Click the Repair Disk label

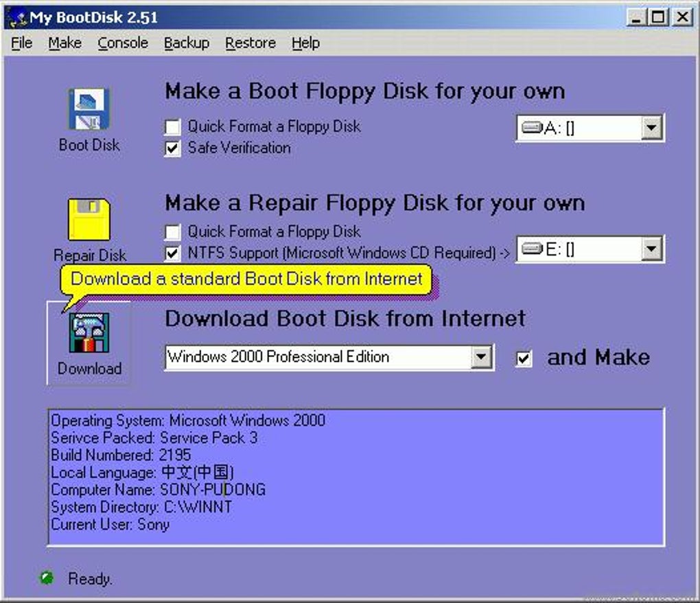90,255
